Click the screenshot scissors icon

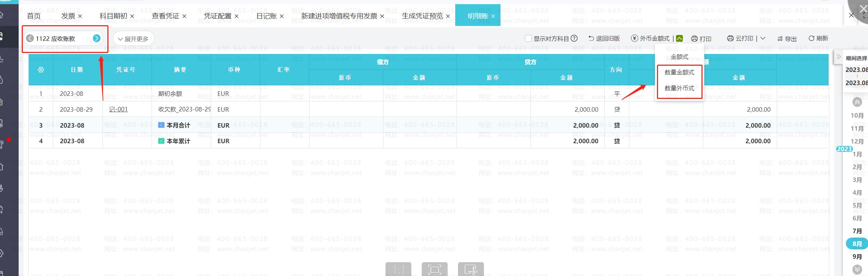471,269
